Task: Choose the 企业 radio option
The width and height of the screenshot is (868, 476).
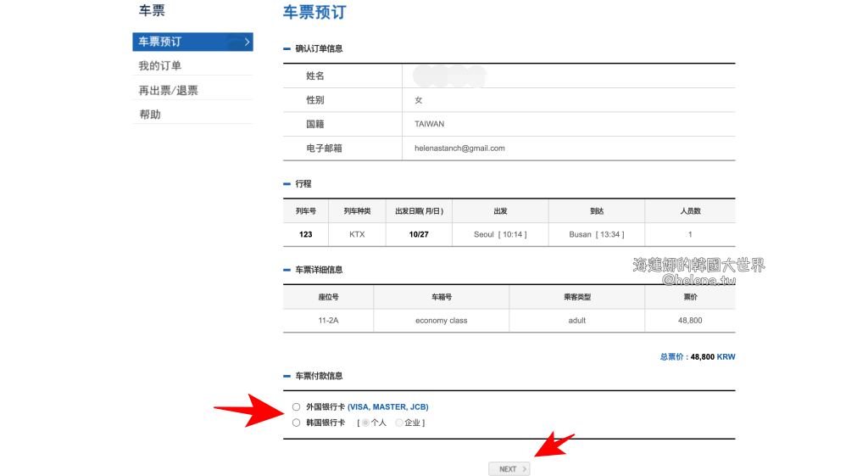Action: [x=399, y=423]
